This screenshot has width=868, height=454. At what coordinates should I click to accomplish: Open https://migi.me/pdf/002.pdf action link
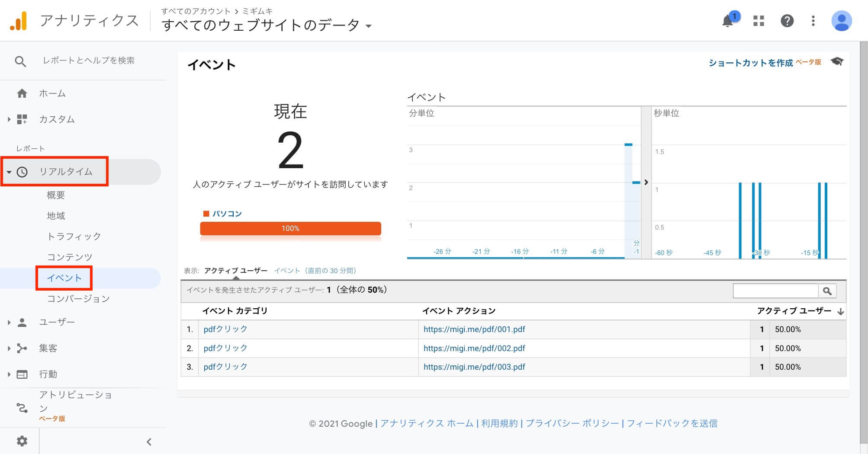(474, 348)
